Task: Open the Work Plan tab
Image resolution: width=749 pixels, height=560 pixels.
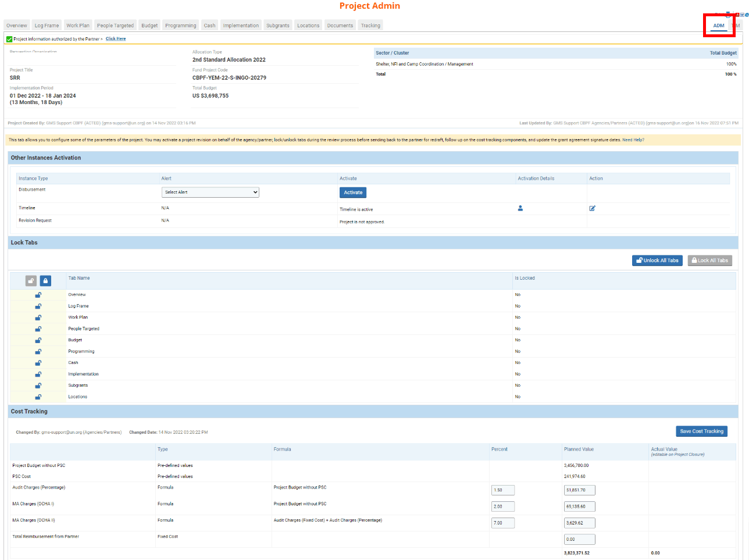Action: tap(78, 26)
